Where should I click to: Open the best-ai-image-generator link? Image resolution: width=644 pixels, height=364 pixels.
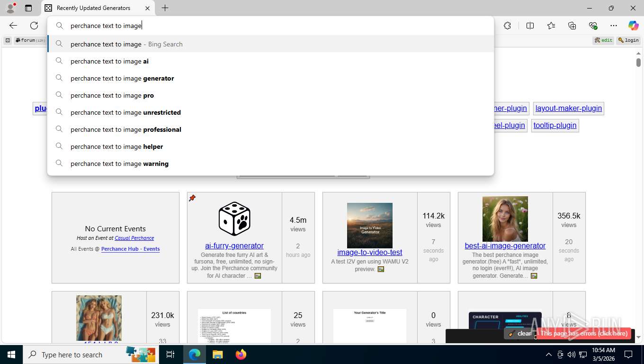505,246
